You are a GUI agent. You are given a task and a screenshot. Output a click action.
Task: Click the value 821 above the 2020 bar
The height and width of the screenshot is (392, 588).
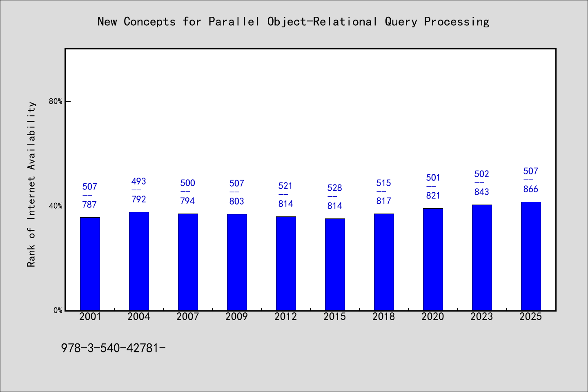coord(433,196)
